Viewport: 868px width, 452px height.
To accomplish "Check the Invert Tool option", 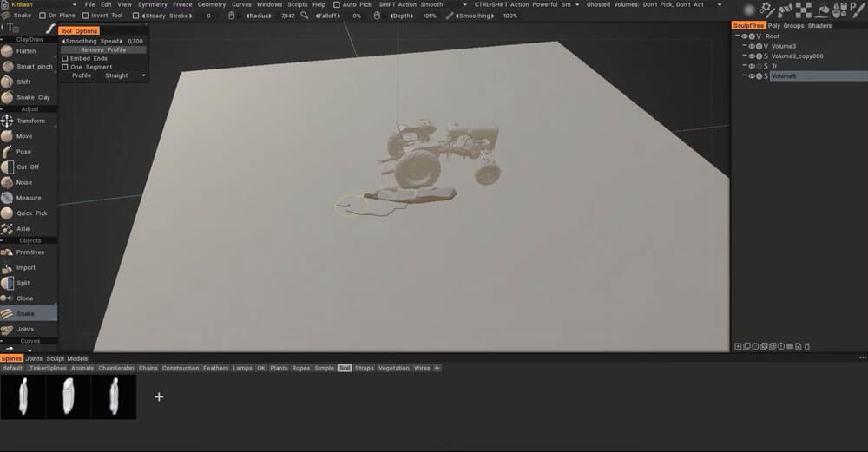I will 85,16.
